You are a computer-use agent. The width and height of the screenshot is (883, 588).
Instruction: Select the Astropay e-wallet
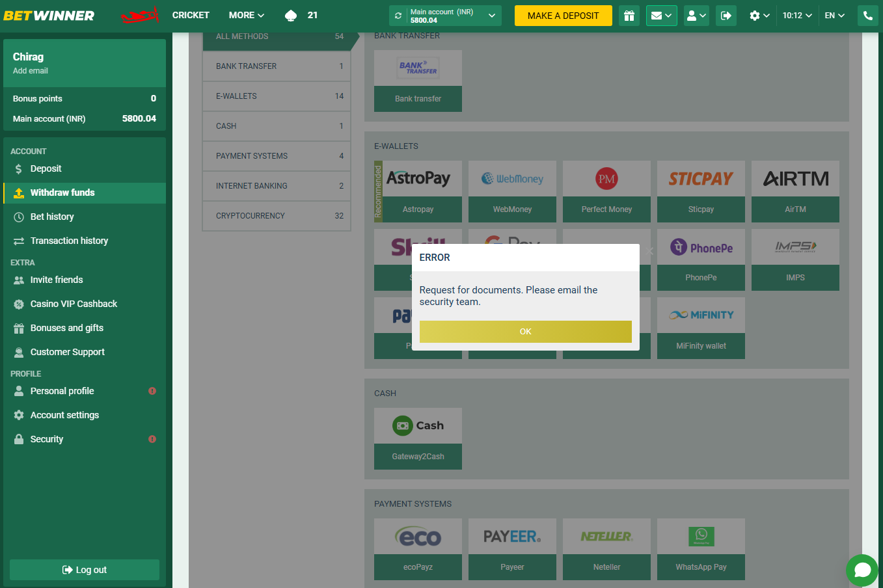(418, 191)
